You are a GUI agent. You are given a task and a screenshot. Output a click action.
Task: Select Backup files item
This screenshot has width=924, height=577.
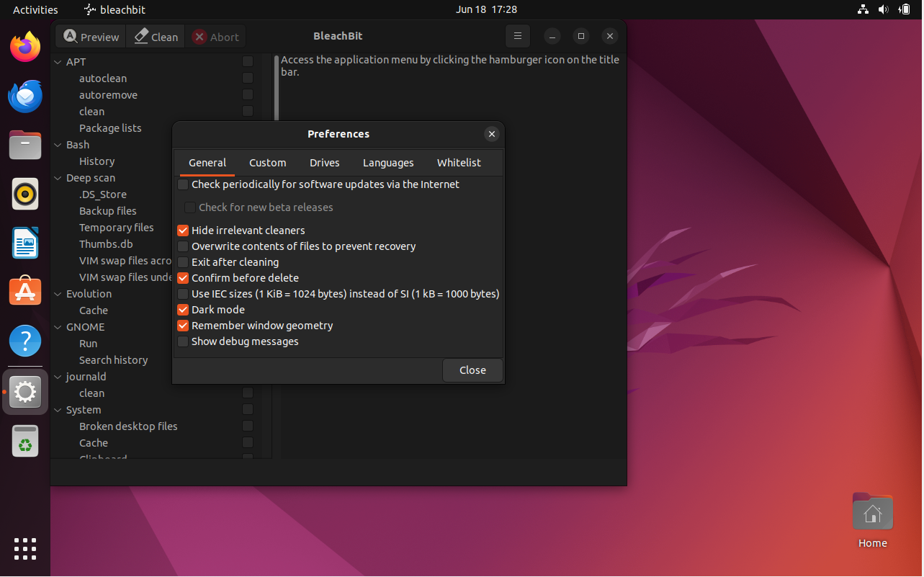pyautogui.click(x=108, y=211)
